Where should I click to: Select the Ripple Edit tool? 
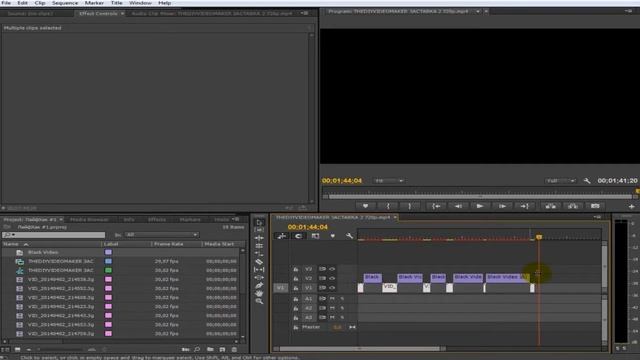[x=259, y=238]
